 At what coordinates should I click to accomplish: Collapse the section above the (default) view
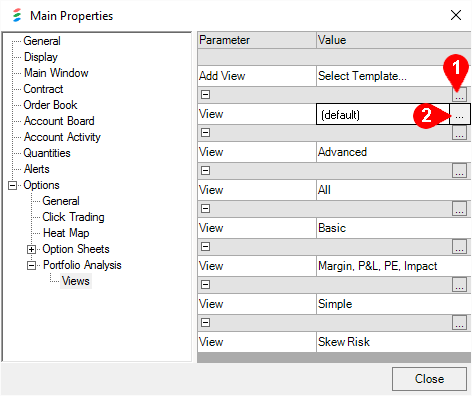click(x=206, y=95)
